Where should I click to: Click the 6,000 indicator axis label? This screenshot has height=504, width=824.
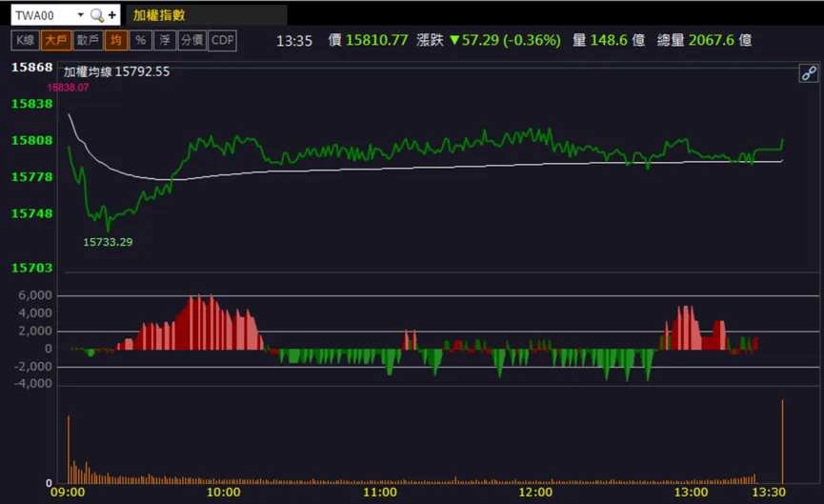pos(35,295)
